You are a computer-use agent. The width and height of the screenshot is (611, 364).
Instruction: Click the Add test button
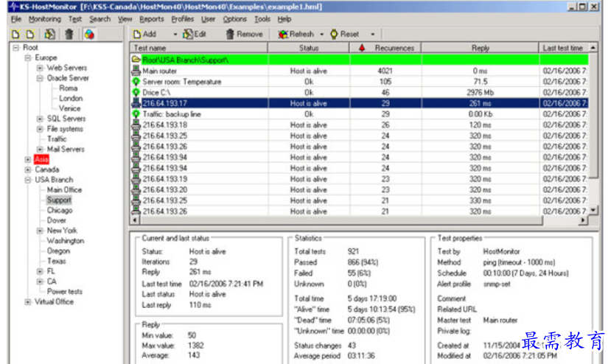coord(145,35)
